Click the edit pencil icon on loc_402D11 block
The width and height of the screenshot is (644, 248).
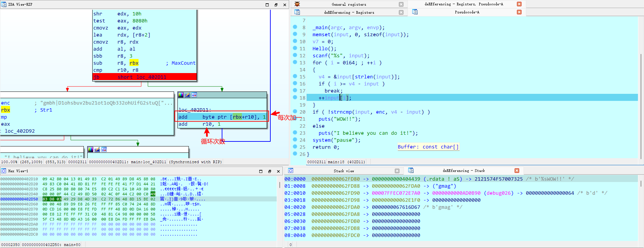[187, 95]
